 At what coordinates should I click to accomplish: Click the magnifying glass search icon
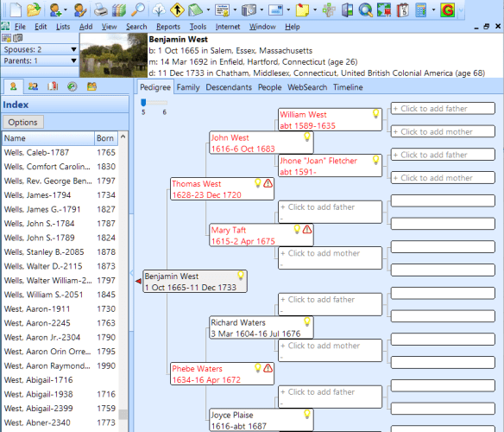[138, 10]
